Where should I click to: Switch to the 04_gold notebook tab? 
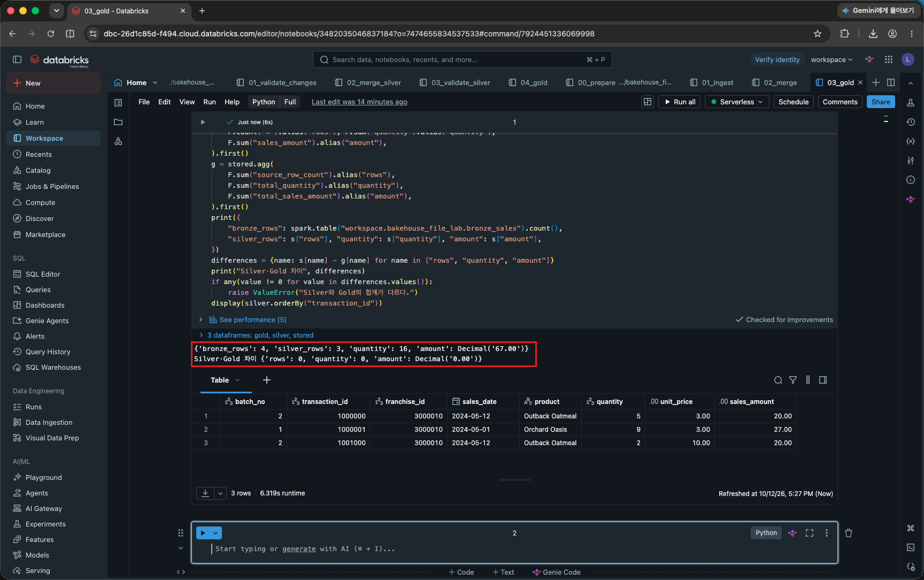[528, 82]
